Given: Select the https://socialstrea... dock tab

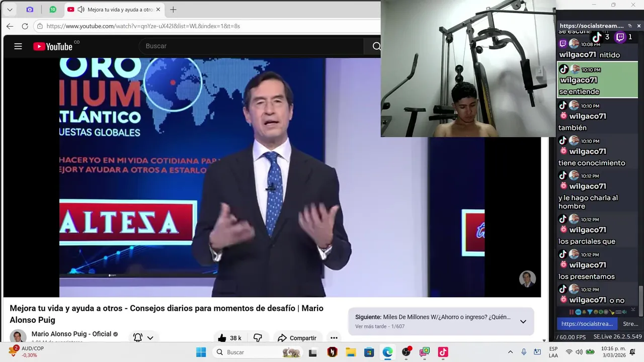Looking at the screenshot, I should 587,324.
